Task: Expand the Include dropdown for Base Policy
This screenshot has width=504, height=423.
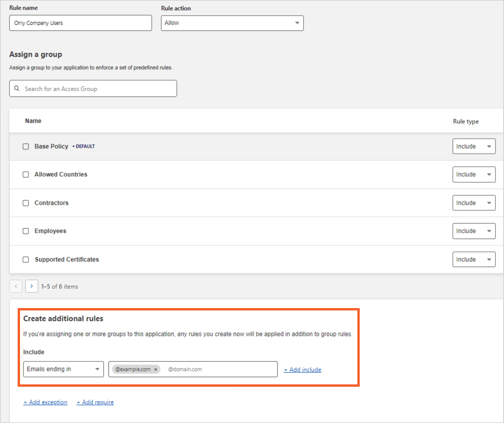Action: pos(473,146)
